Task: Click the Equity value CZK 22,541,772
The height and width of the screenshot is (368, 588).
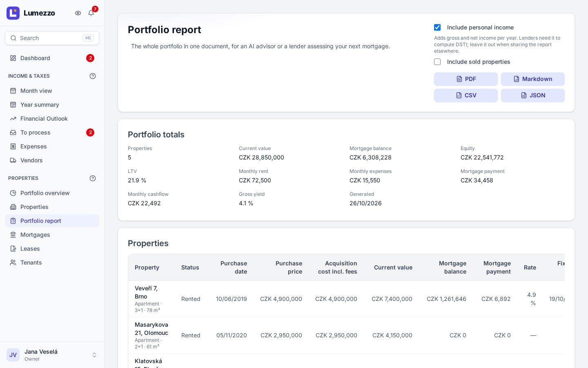Action: tap(482, 157)
